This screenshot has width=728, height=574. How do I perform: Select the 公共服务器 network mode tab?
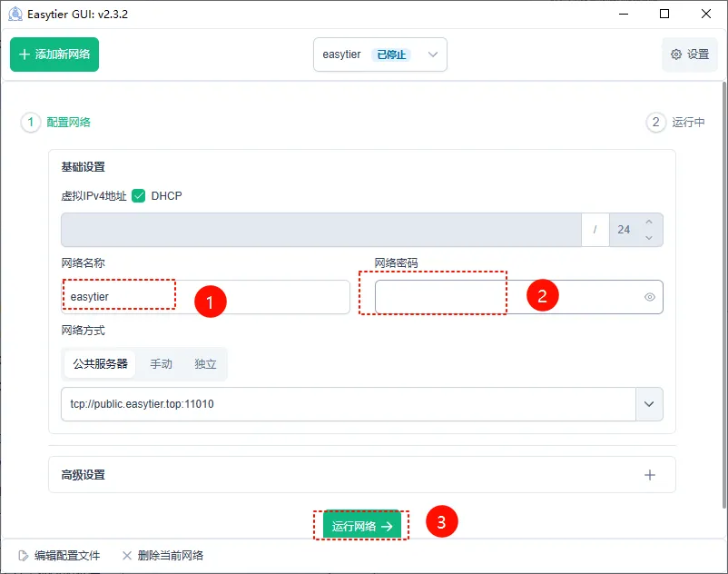(x=100, y=364)
